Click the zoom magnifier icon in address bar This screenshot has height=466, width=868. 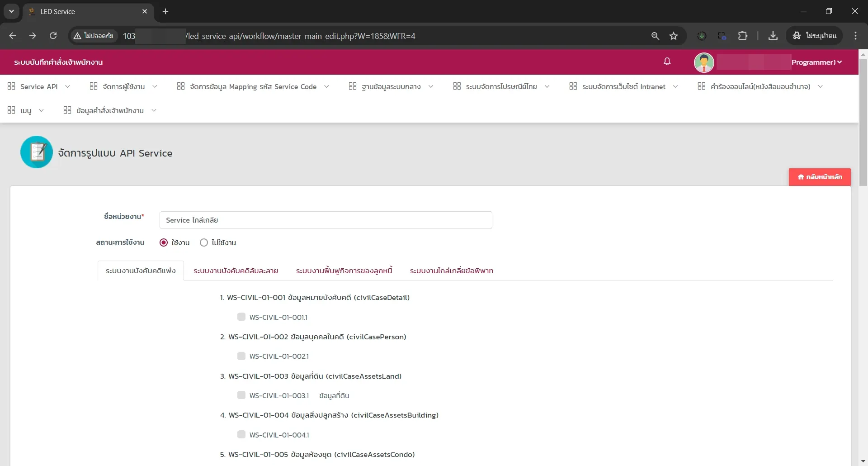(655, 36)
